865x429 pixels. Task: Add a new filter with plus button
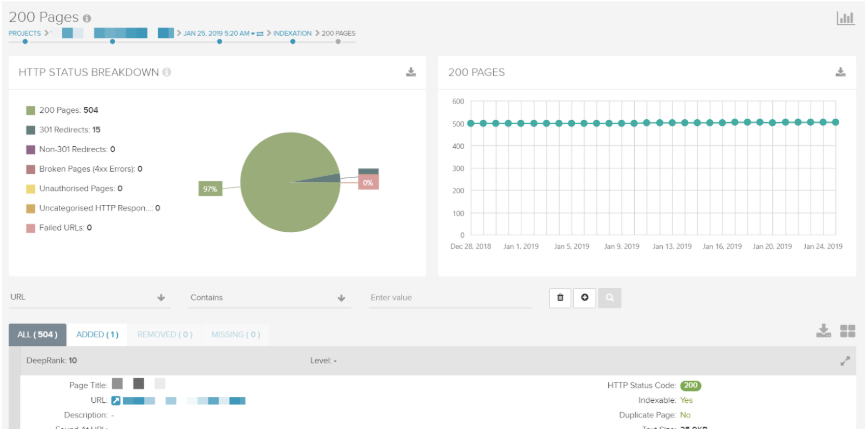pos(585,297)
